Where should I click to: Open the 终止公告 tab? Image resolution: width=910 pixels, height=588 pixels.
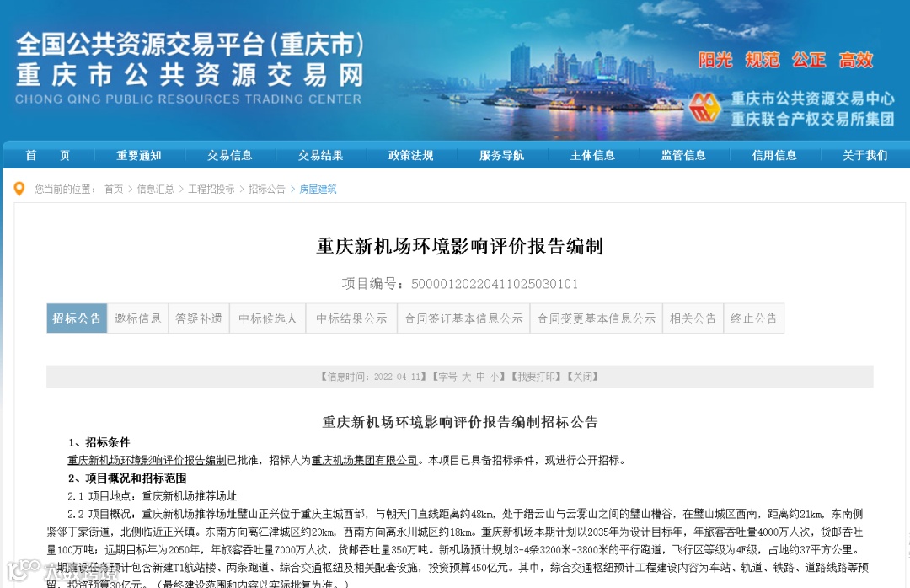[x=754, y=318]
